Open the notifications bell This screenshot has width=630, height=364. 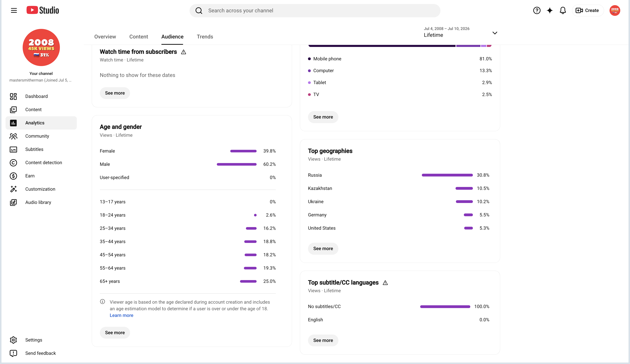coord(563,10)
